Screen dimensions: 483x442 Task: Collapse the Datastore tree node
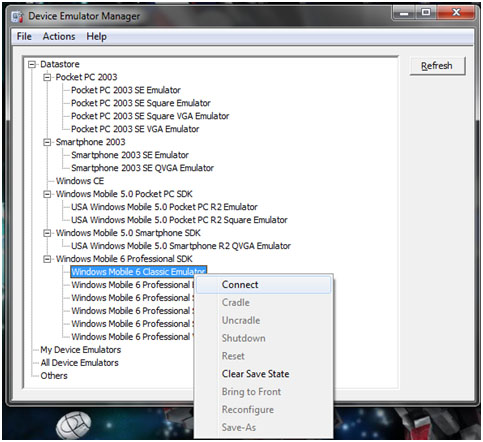click(x=32, y=64)
